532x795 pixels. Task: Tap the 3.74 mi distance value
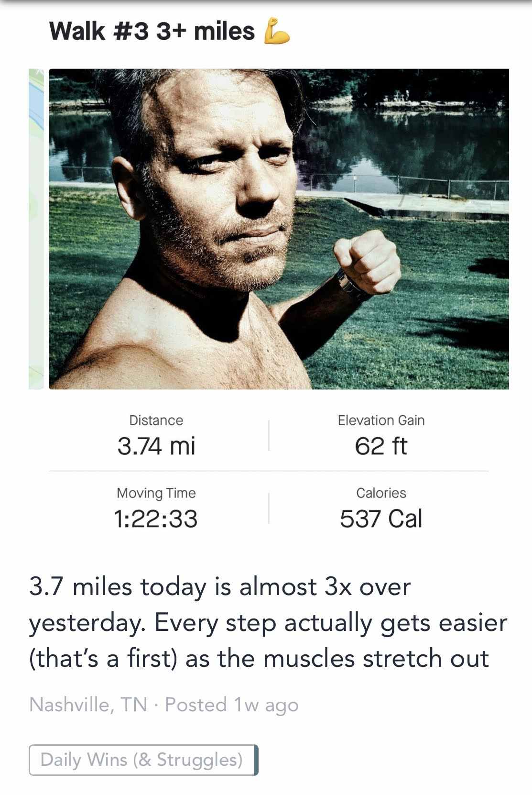[156, 446]
